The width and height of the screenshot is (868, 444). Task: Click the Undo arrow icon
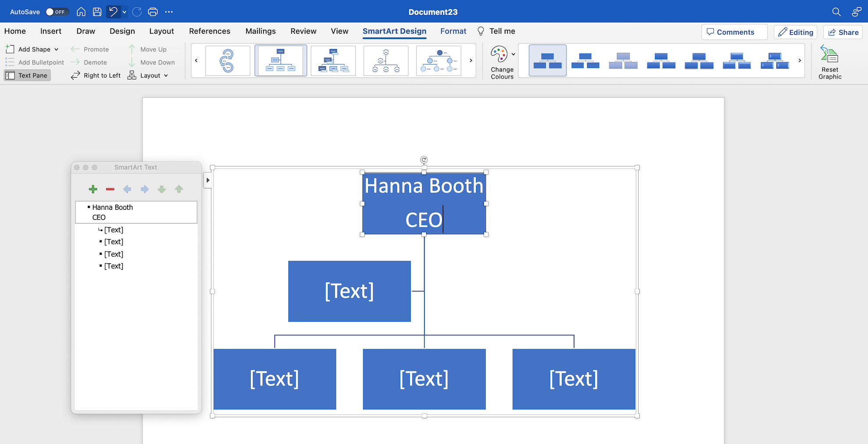(x=114, y=12)
